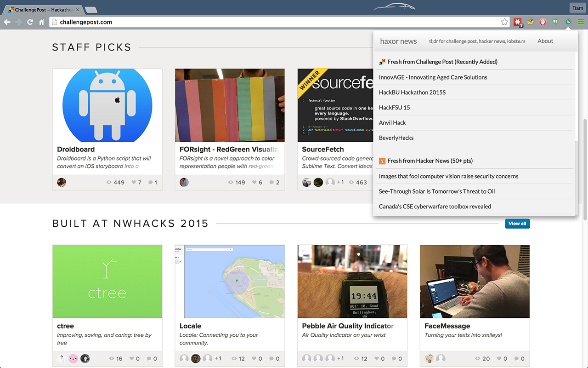Click the FORsight author avatar
This screenshot has width=588, height=368.
point(184,182)
